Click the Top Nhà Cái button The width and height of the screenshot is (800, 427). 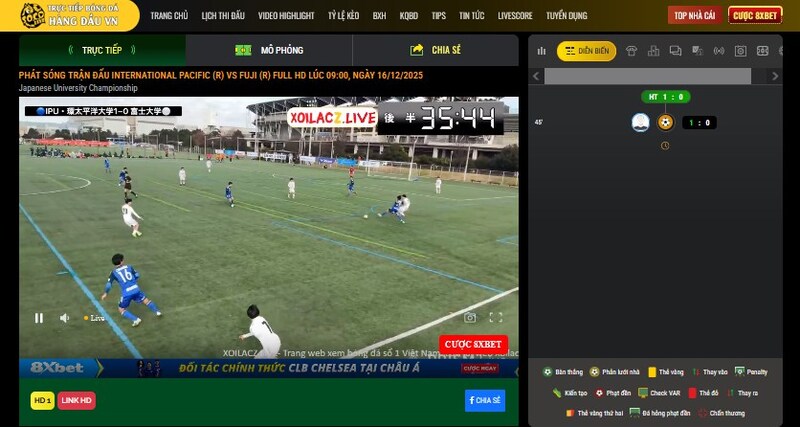[x=694, y=15]
